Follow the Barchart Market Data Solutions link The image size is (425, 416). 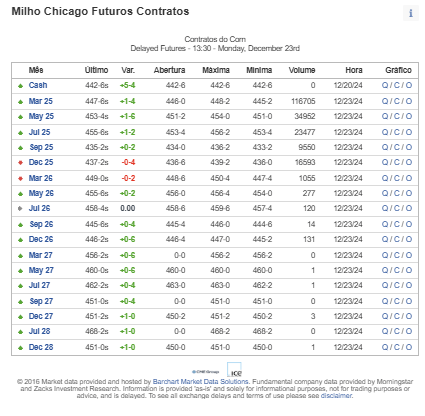201,381
